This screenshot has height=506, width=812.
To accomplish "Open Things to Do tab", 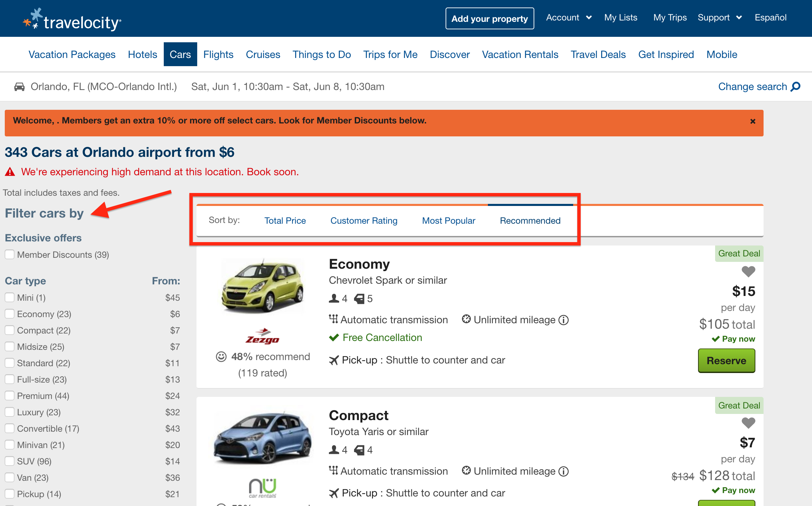I will point(322,55).
